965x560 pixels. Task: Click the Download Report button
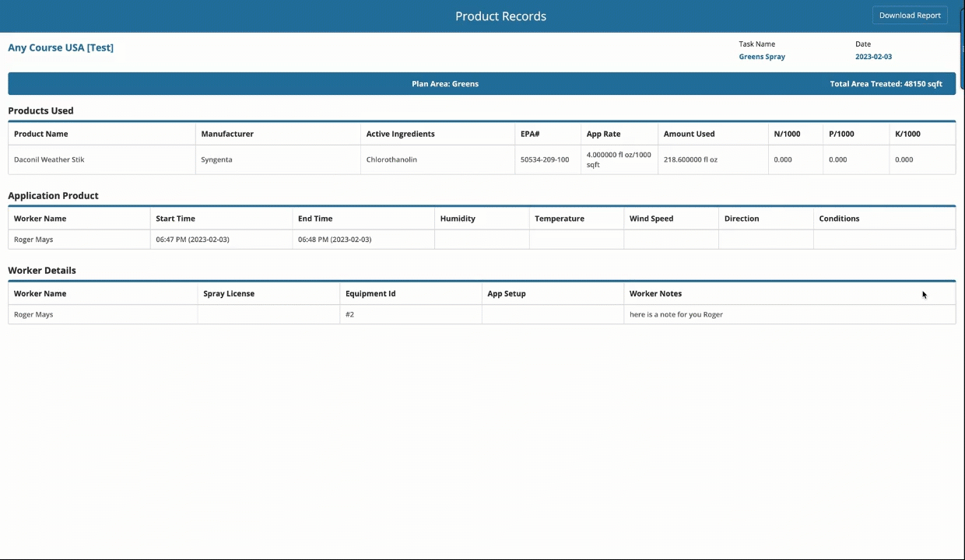pyautogui.click(x=910, y=16)
